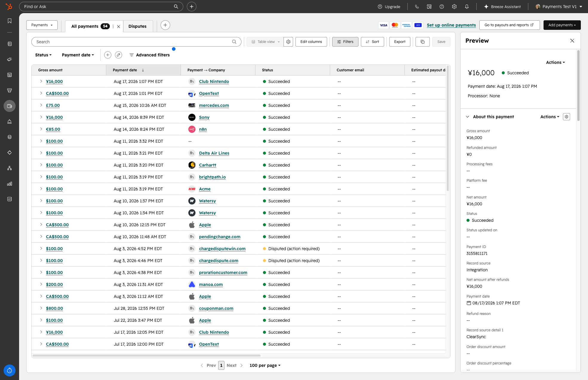The width and height of the screenshot is (588, 380).
Task: Open the Table view dropdown
Action: [265, 42]
